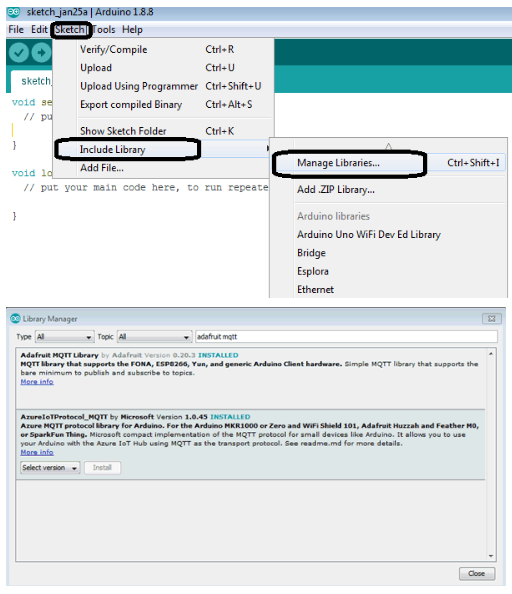Choose Add .ZIP Library option
Image resolution: width=512 pixels, height=594 pixels.
[336, 189]
